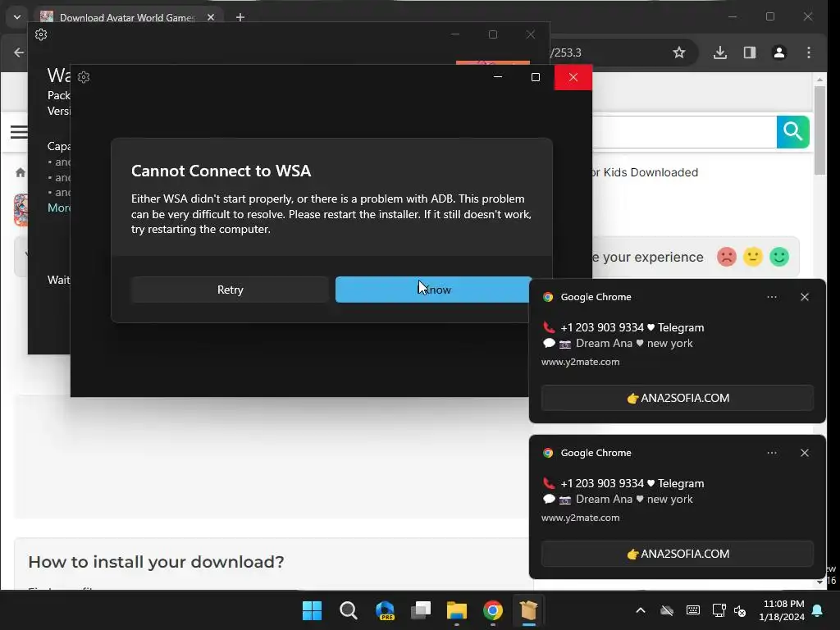Toggle Chrome side panel icon

click(750, 52)
